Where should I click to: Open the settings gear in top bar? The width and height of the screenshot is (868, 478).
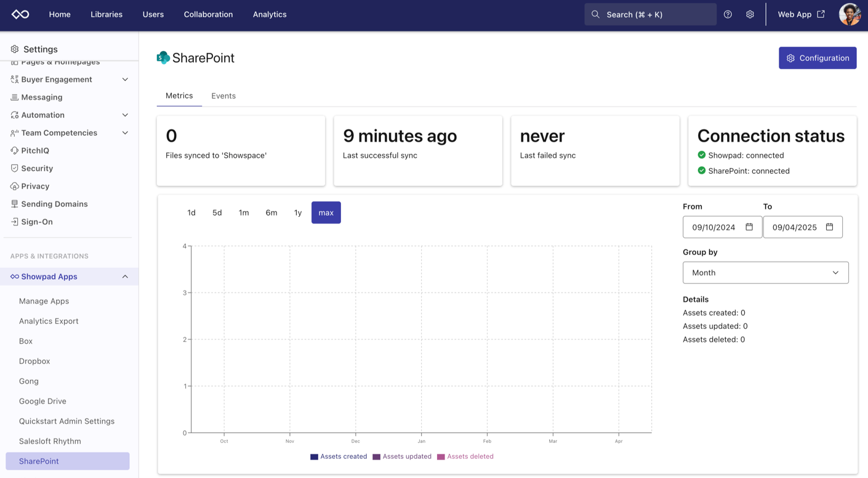tap(750, 14)
